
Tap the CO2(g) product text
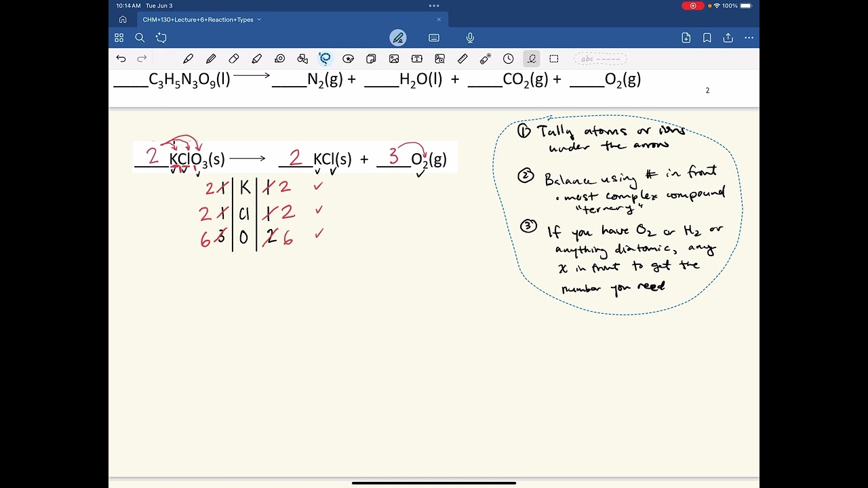(x=526, y=80)
